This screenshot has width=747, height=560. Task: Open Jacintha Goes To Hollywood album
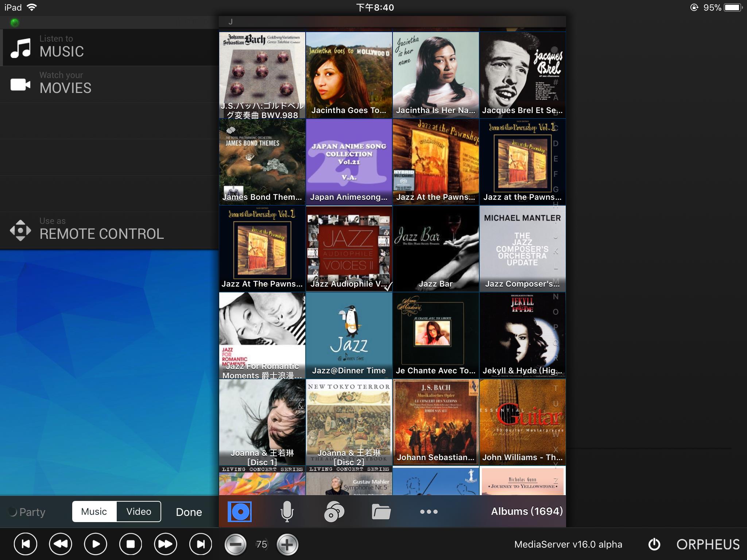[x=349, y=75]
